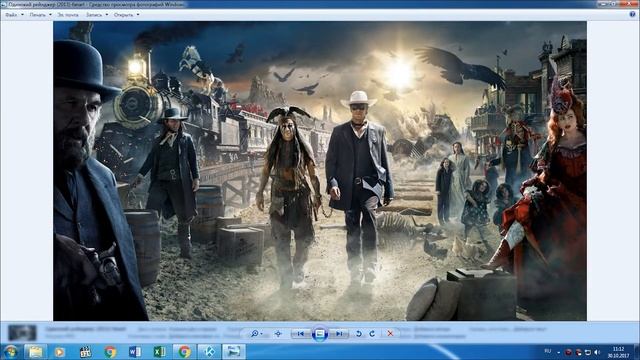Go to the previous picture
This screenshot has height=360, width=640.
300,333
